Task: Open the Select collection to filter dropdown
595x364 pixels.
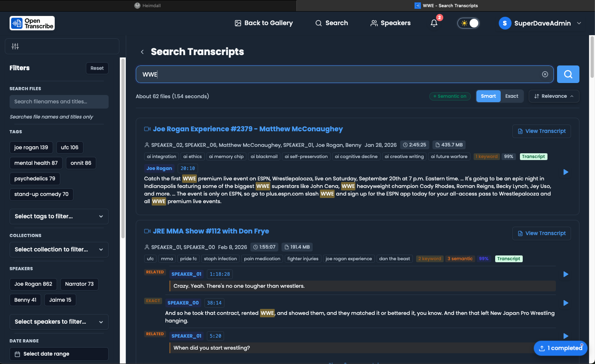Action: coord(59,249)
